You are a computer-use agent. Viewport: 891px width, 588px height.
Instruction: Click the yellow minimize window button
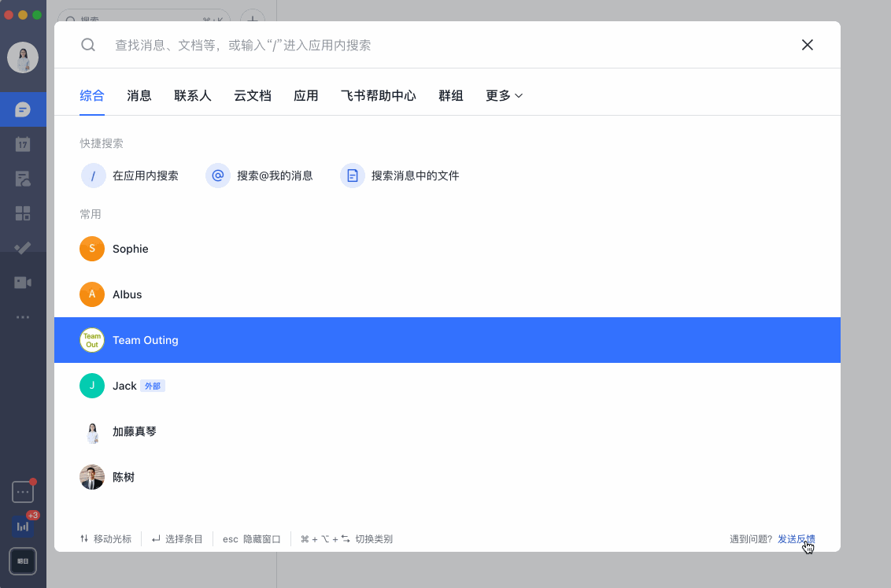(23, 15)
